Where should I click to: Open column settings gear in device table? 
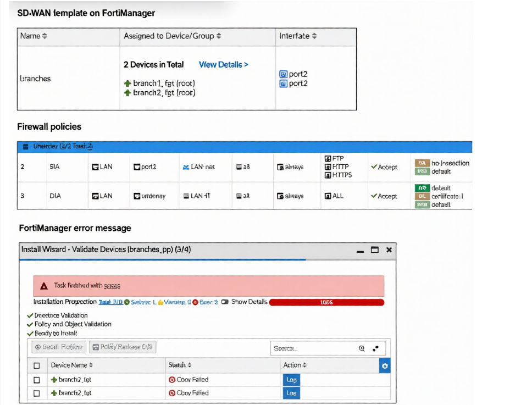[385, 366]
